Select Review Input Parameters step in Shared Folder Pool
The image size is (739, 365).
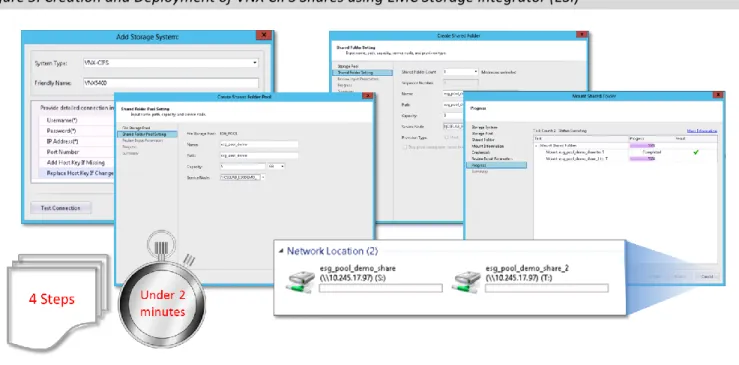[143, 141]
